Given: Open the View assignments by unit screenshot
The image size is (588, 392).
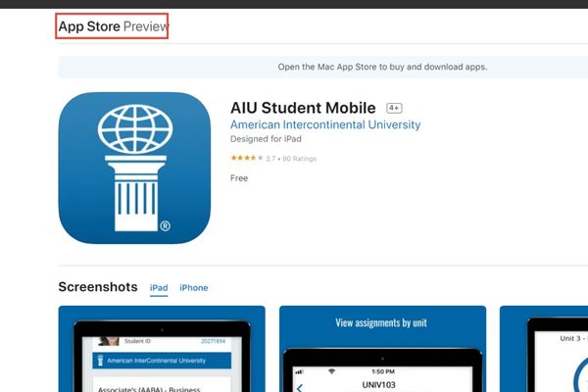Looking at the screenshot, I should click(x=382, y=349).
